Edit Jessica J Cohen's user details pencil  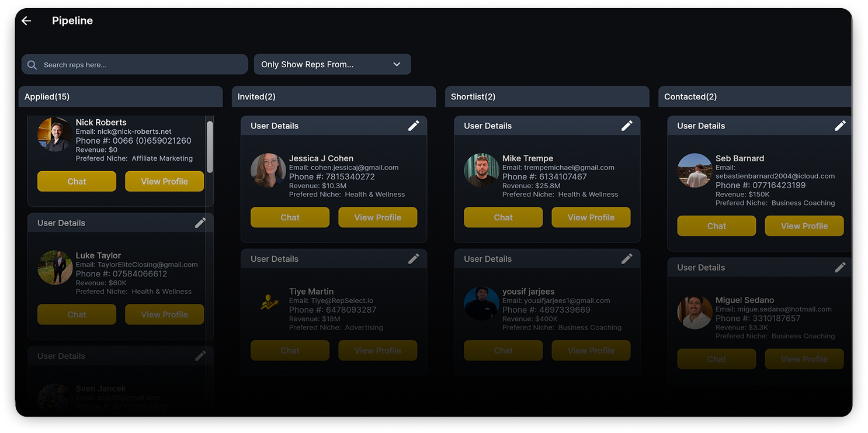click(414, 126)
